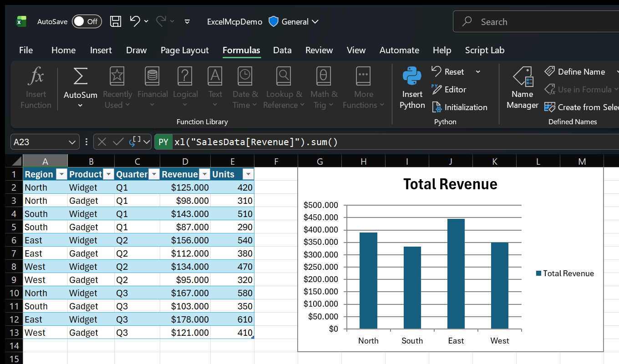Click the North bar in the chart
The image size is (619, 364).
(x=368, y=280)
